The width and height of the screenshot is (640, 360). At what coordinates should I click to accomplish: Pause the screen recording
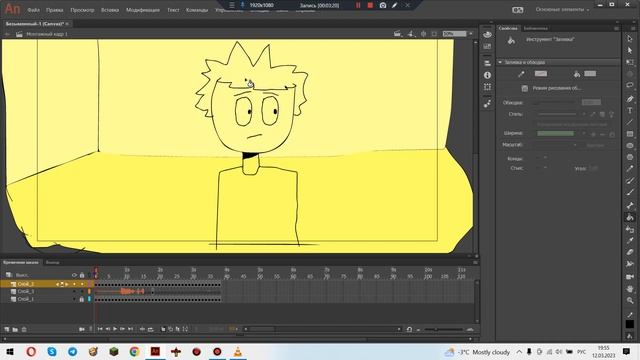(358, 5)
